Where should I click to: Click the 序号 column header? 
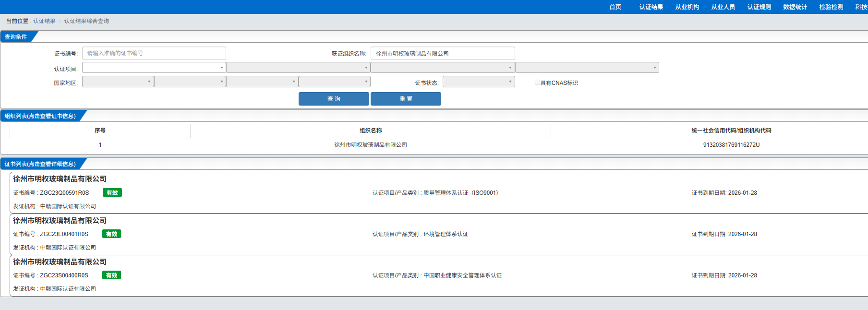point(100,131)
